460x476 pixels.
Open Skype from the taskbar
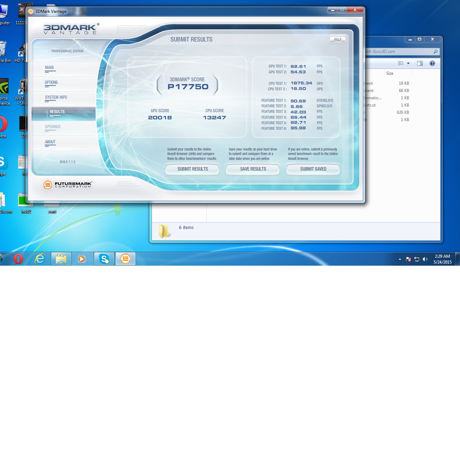[x=104, y=259]
